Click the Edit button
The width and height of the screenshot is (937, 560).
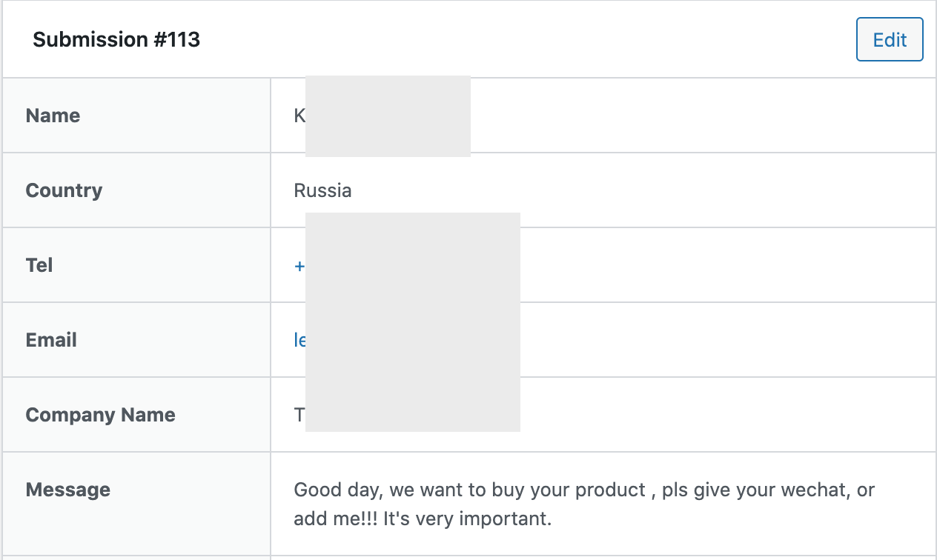(890, 39)
